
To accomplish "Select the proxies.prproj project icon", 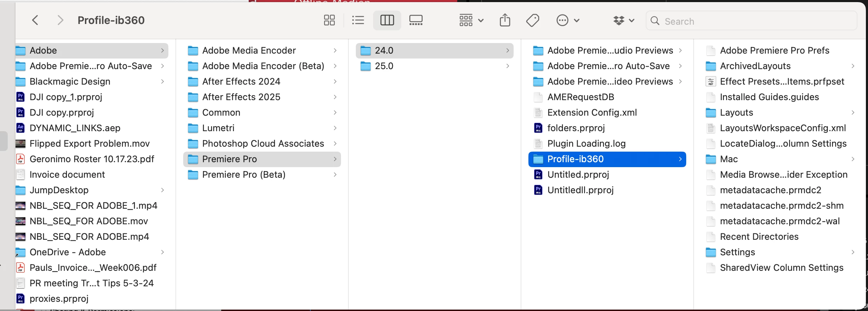I will pos(20,299).
